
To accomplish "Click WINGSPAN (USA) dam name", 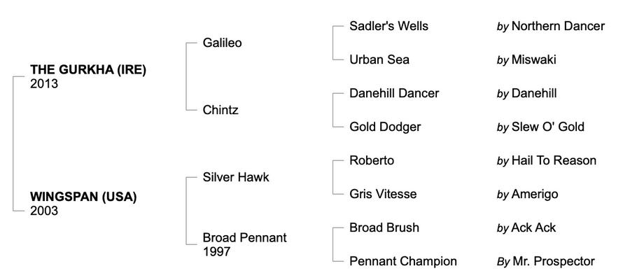I will point(83,197).
